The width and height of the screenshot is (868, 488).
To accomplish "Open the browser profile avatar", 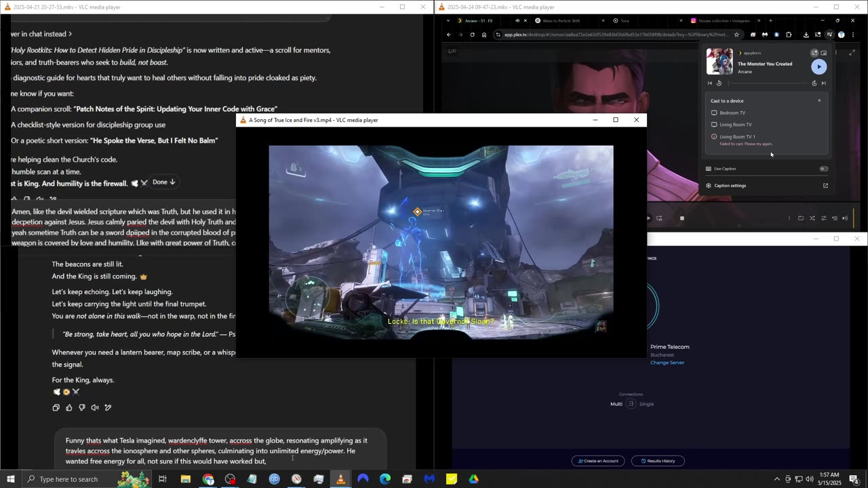I will [x=841, y=35].
